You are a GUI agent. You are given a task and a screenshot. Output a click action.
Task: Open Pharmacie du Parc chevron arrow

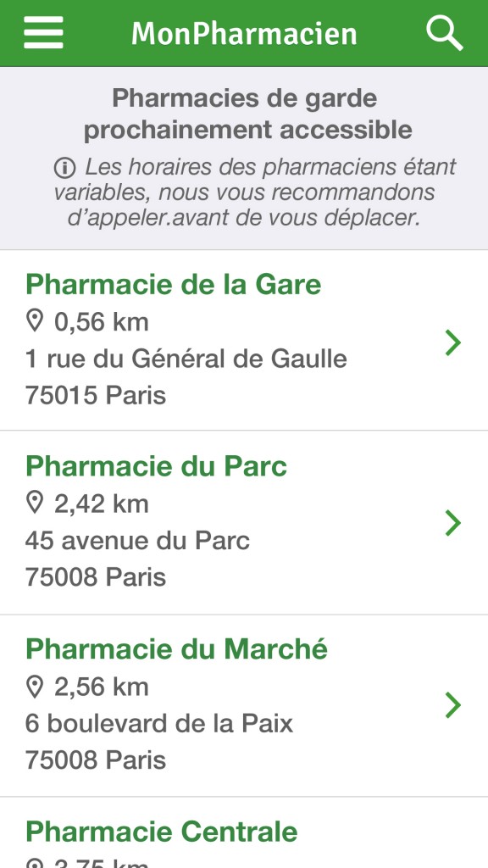pos(452,523)
